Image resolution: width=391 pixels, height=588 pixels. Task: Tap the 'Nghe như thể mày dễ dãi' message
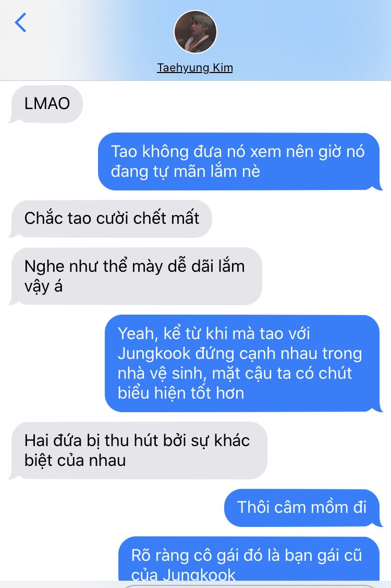coord(136,277)
